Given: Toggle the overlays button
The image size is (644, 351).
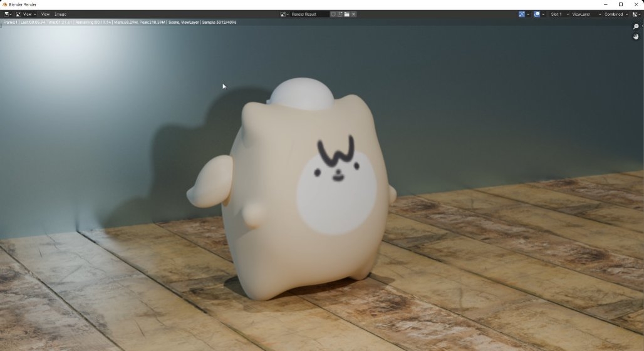Looking at the screenshot, I should pos(537,14).
